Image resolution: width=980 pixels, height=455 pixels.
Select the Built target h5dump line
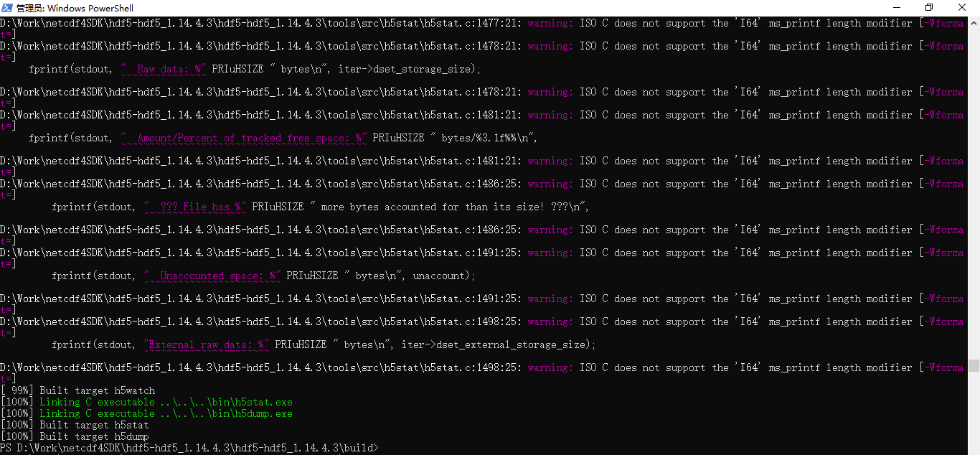[75, 436]
